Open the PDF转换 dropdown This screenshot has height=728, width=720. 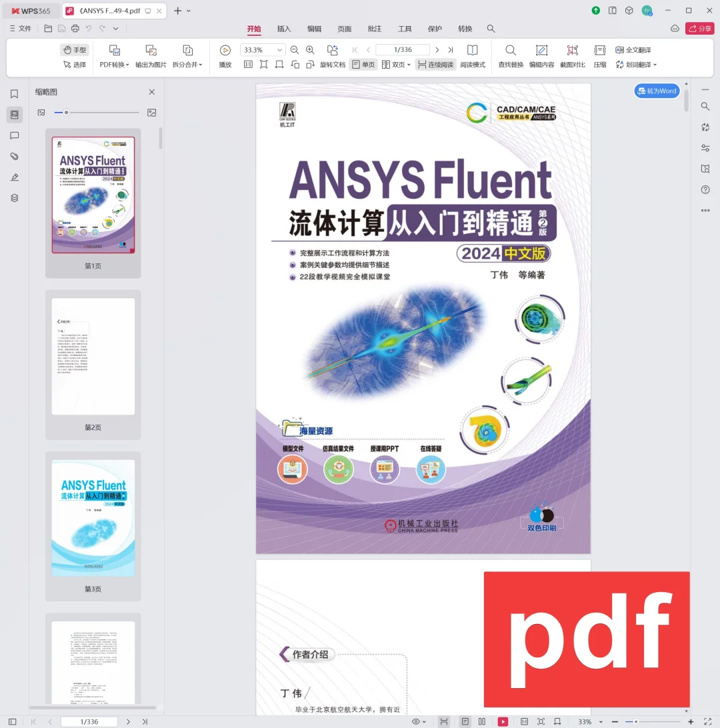click(114, 65)
